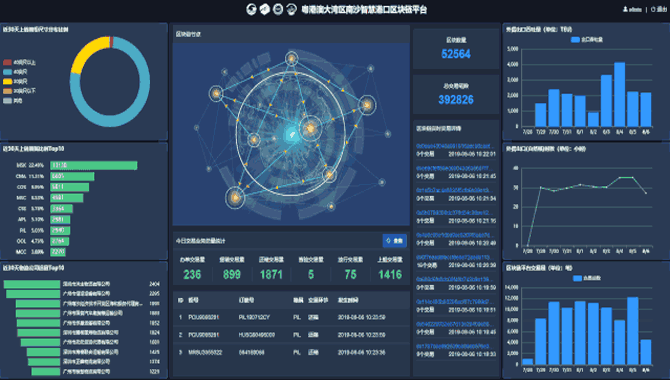Click the third round logo in header
670x380 pixels.
[x=278, y=9]
